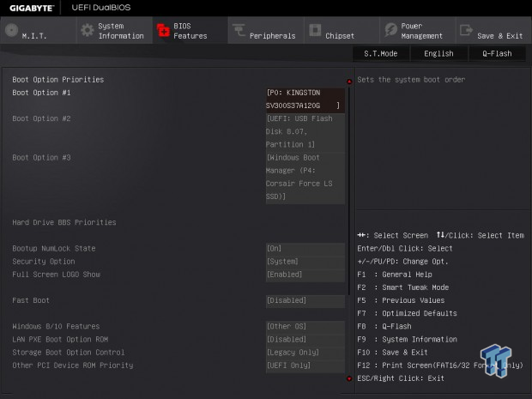The width and height of the screenshot is (532, 399).
Task: Open the Save & Exit tab
Action: [493, 30]
